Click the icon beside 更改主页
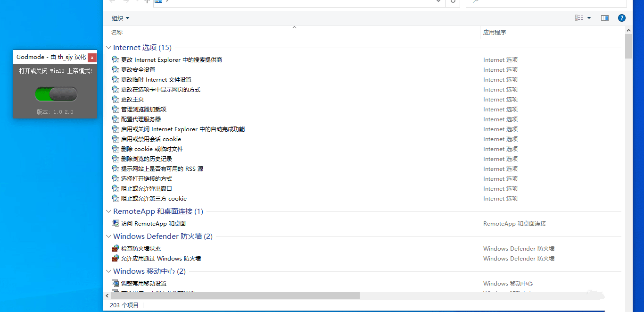Image resolution: width=644 pixels, height=312 pixels. [116, 100]
